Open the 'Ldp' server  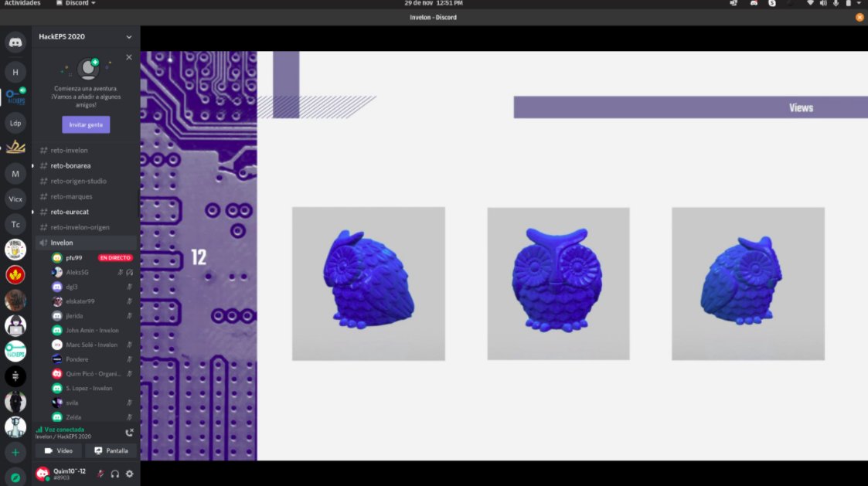pyautogui.click(x=15, y=123)
